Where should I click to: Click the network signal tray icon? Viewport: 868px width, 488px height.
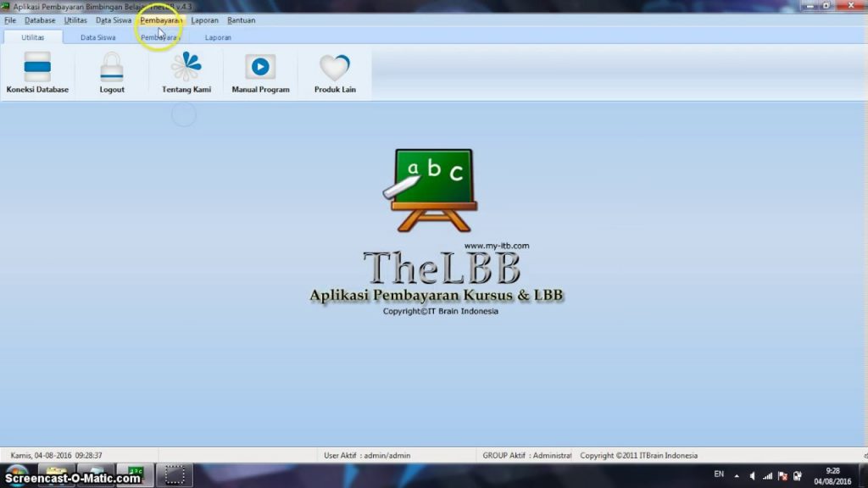coord(766,475)
